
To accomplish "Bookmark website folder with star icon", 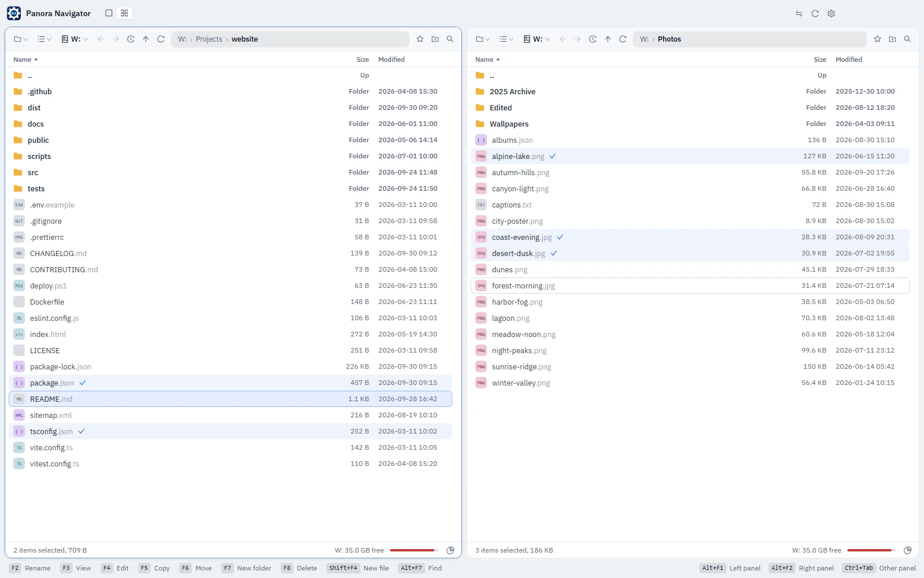I will tap(420, 39).
